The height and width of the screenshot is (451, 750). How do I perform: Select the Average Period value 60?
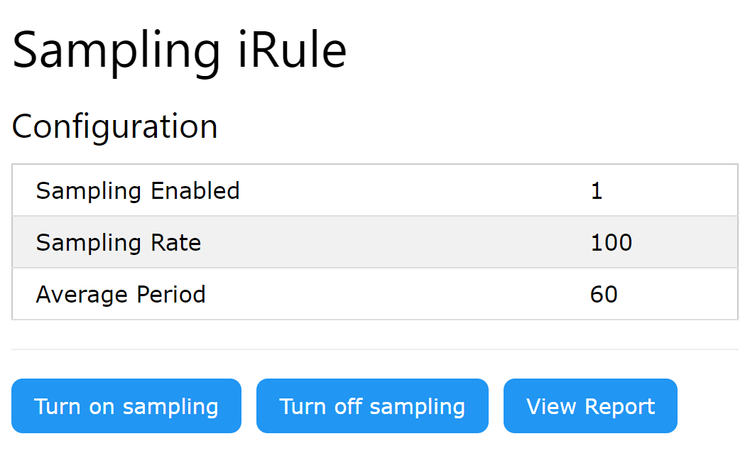pyautogui.click(x=603, y=294)
